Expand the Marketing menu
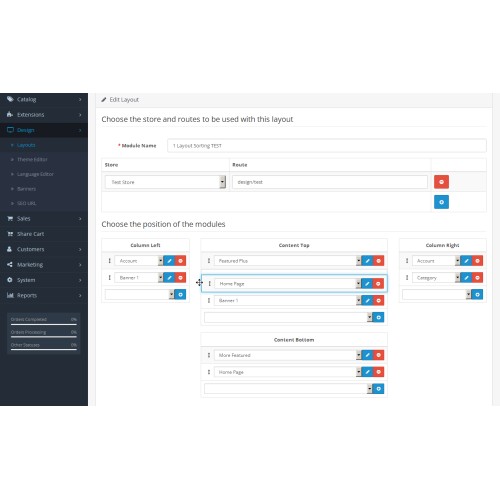This screenshot has height=500, width=500. tap(44, 265)
